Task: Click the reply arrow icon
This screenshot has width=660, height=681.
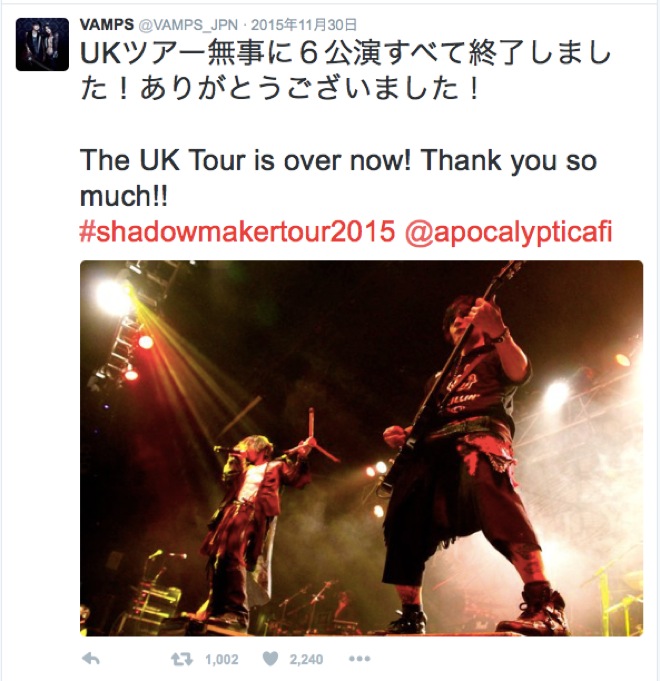Action: 91,659
